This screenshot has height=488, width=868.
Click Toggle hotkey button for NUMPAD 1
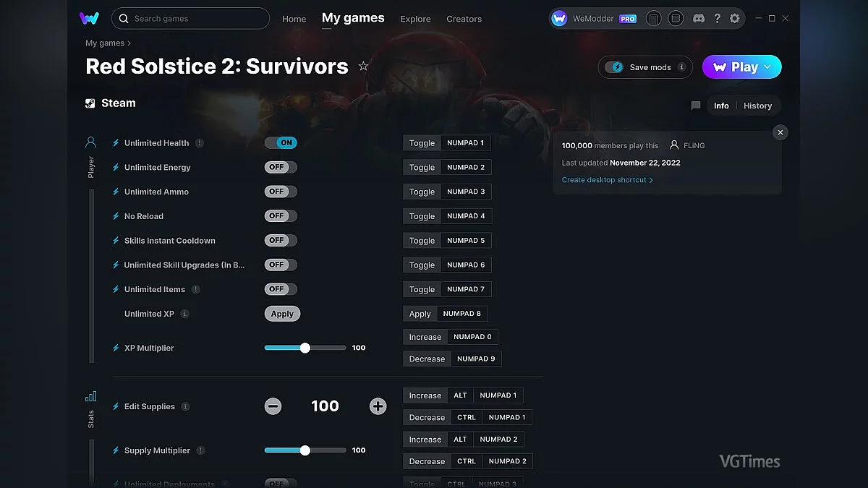tap(422, 143)
